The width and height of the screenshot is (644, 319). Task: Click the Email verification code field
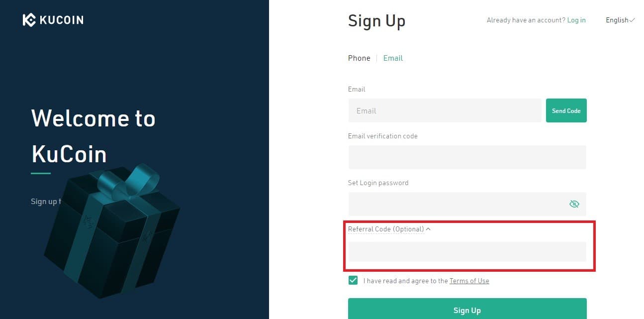pos(467,157)
